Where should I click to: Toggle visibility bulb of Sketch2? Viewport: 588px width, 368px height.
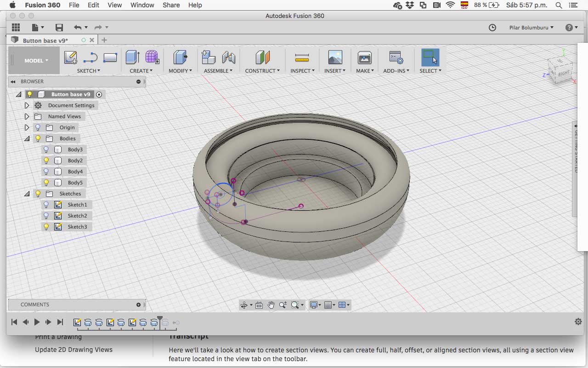[46, 216]
